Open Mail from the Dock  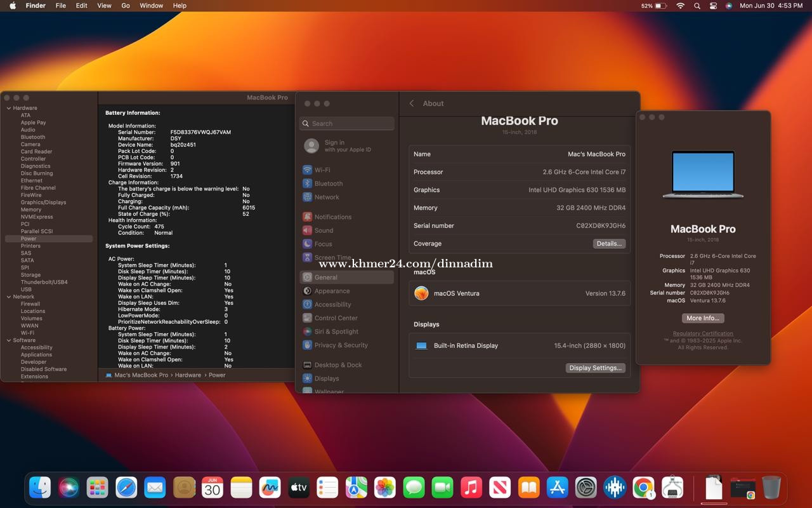tap(155, 488)
